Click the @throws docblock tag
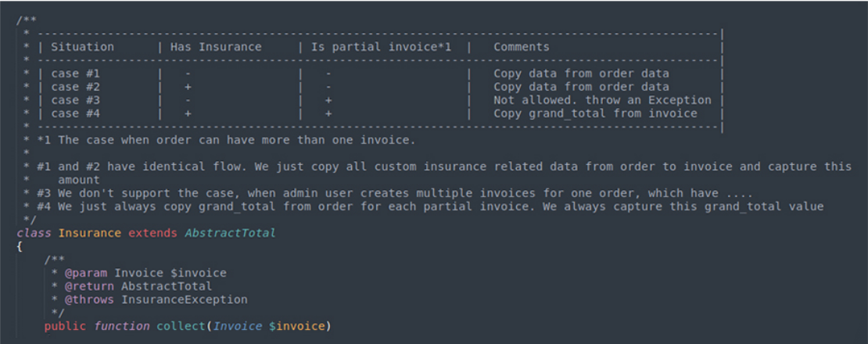Viewport: 868px width, 344px height. tap(89, 299)
